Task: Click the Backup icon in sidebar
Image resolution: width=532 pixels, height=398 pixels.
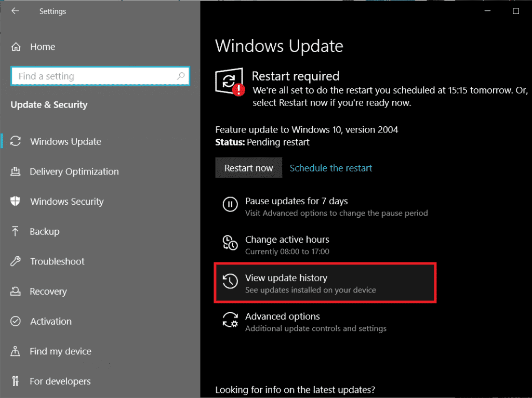Action: coord(16,231)
